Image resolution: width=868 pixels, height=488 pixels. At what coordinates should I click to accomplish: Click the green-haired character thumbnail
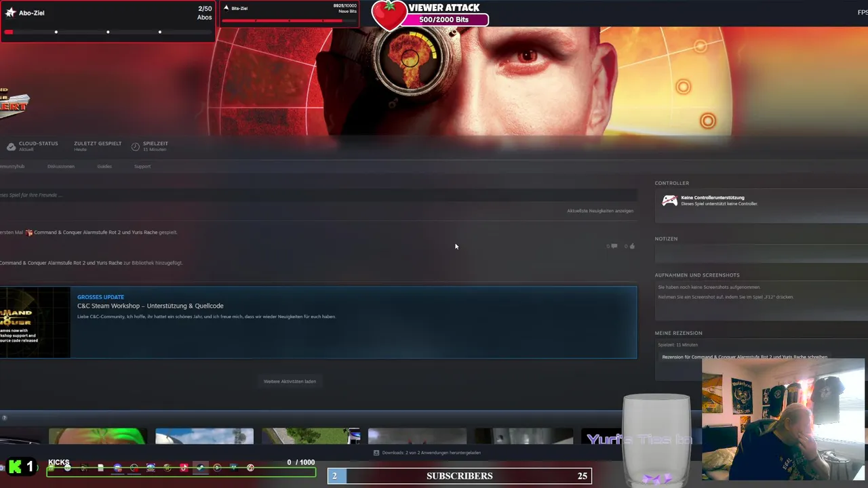point(98,436)
